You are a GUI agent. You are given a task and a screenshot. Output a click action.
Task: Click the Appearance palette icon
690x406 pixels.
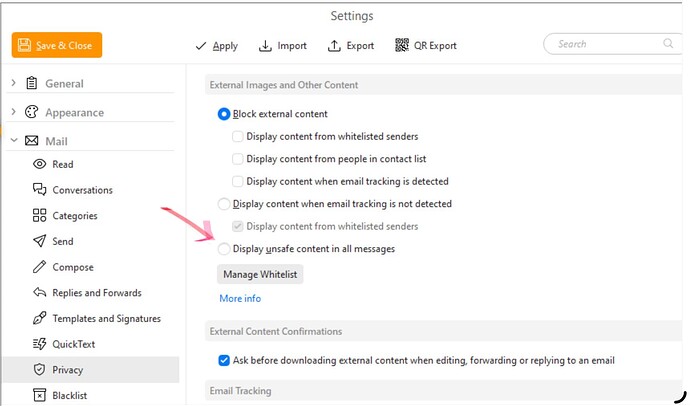(32, 112)
